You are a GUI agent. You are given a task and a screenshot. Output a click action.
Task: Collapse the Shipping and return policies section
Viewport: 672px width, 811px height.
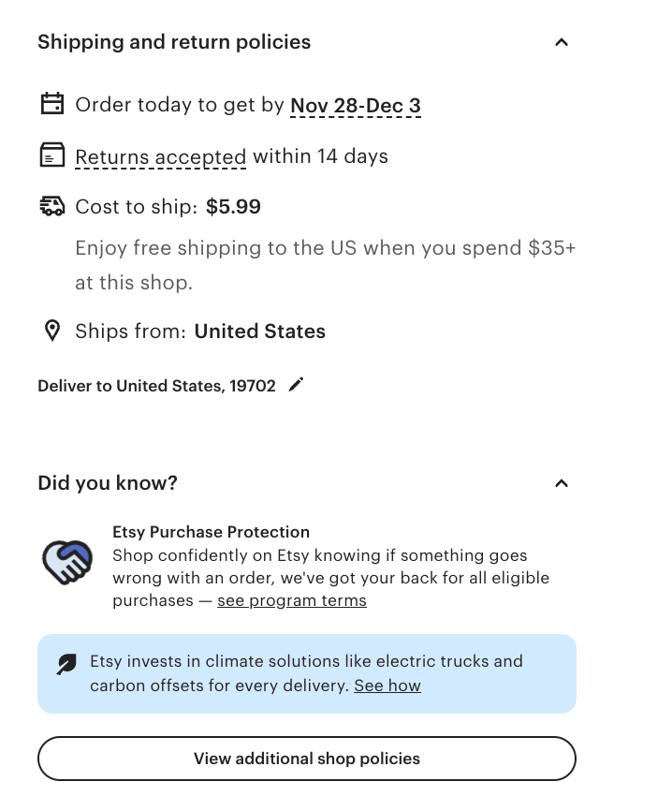tap(562, 42)
